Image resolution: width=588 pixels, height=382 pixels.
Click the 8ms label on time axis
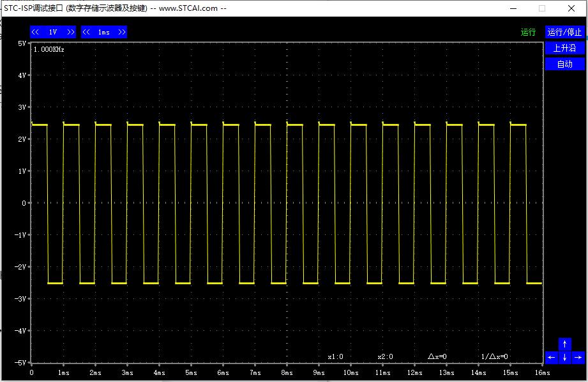287,372
